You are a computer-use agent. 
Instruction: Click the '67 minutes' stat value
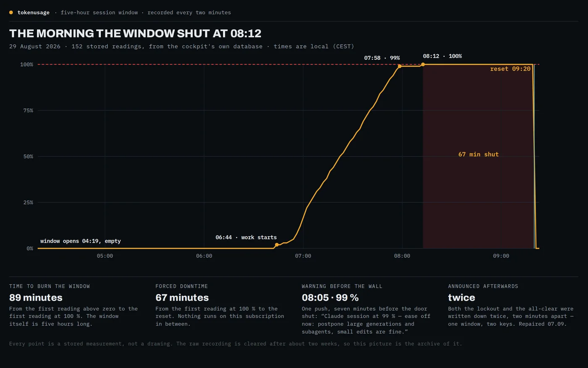(x=182, y=297)
